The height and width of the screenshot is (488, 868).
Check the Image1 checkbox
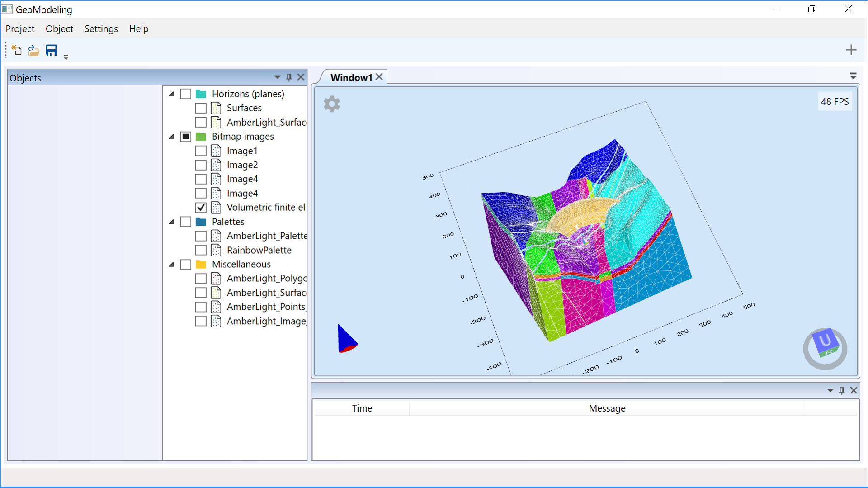tap(201, 151)
